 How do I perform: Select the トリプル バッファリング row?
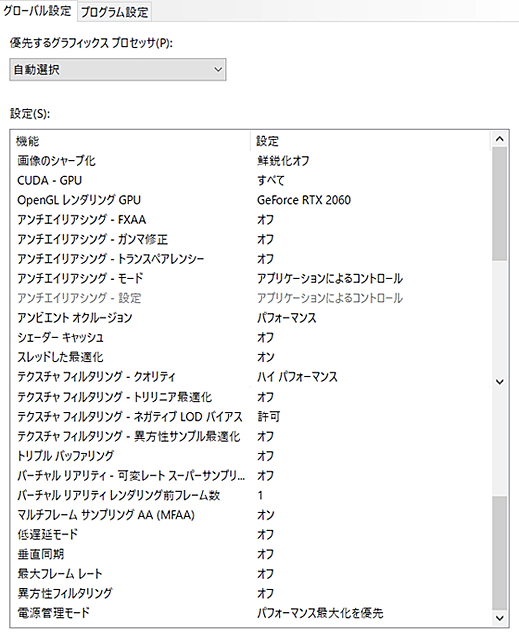(x=251, y=456)
